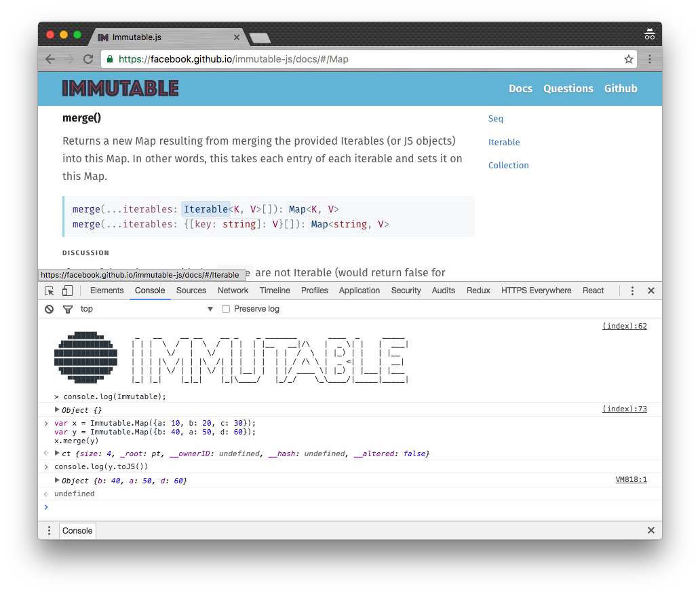Click the Immutable.js tab favicon
The image size is (700, 594).
102,37
